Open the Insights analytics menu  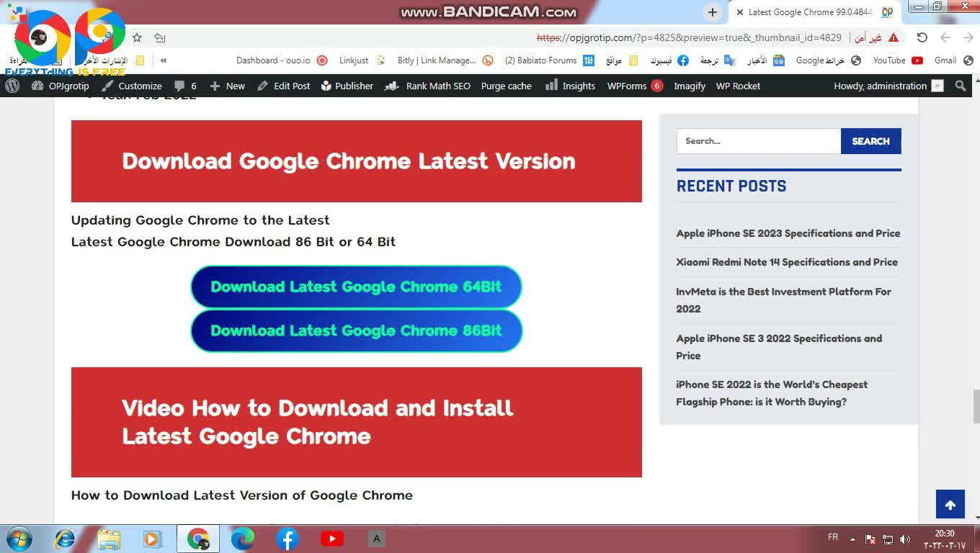570,86
